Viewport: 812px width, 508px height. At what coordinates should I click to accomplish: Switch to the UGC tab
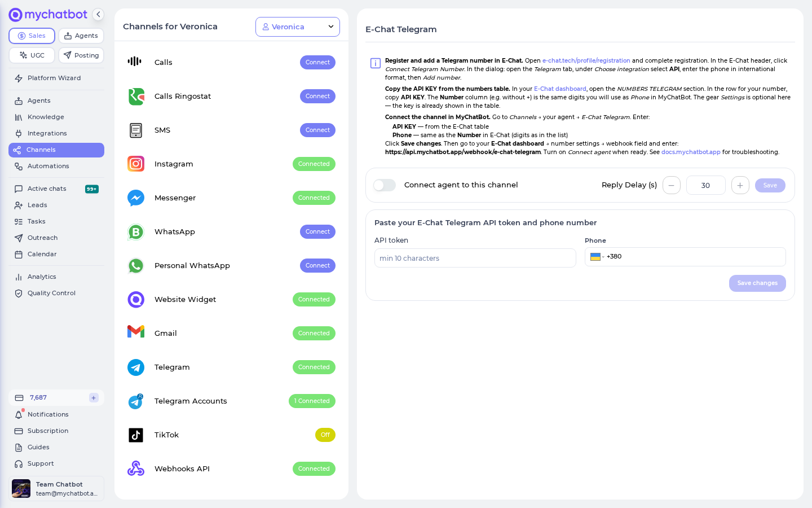point(32,55)
